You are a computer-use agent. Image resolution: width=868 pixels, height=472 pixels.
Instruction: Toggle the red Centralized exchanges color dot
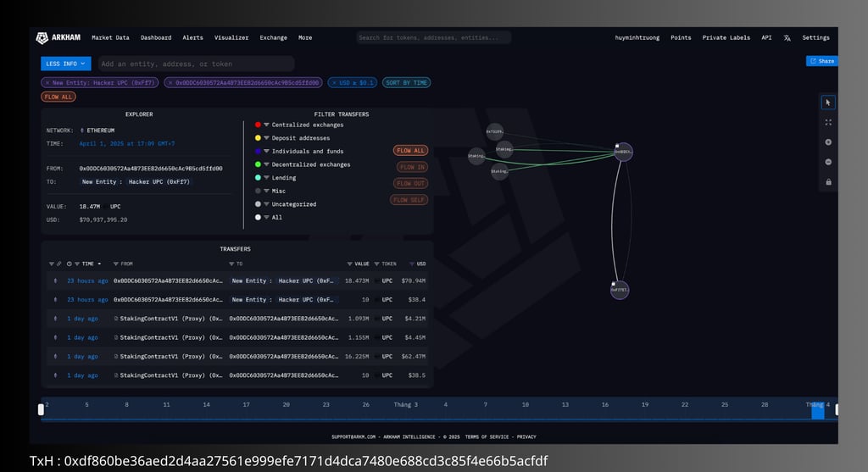[x=258, y=125]
